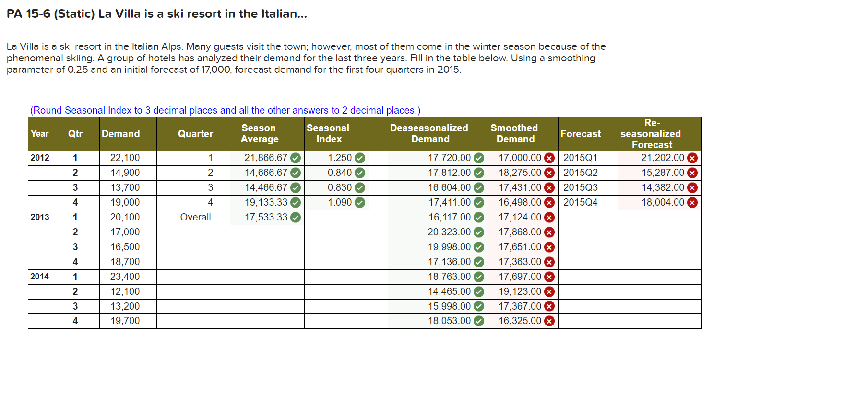
Task: Click the check mark next to index 0.830
Action: pos(360,188)
